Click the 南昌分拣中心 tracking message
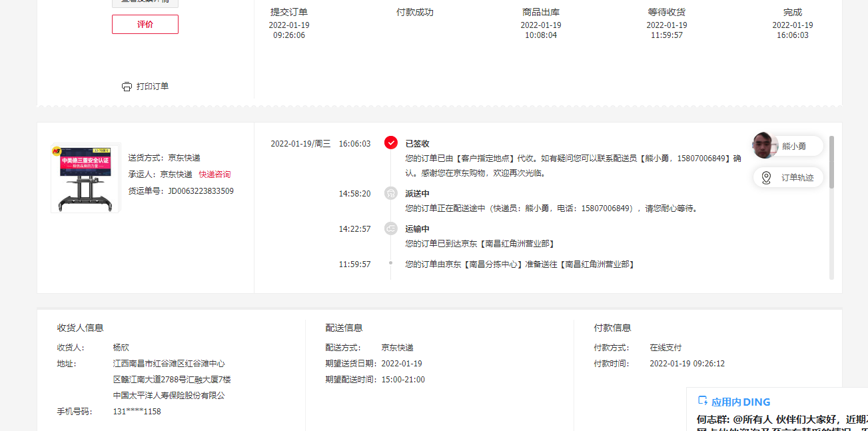Image resolution: width=868 pixels, height=431 pixels. (520, 264)
